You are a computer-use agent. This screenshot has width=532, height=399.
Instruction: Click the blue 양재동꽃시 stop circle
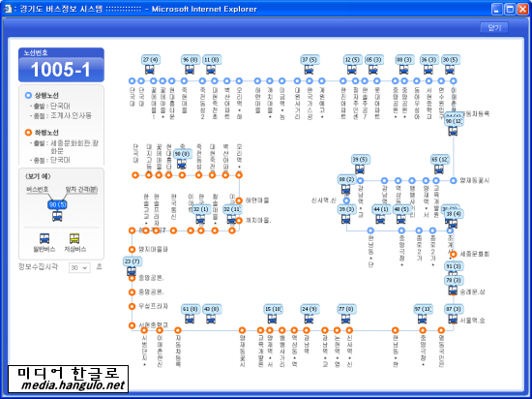(x=454, y=181)
